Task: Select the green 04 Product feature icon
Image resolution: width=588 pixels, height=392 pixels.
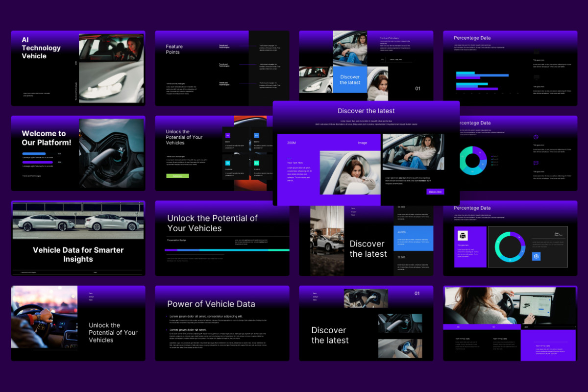Action: (x=256, y=164)
